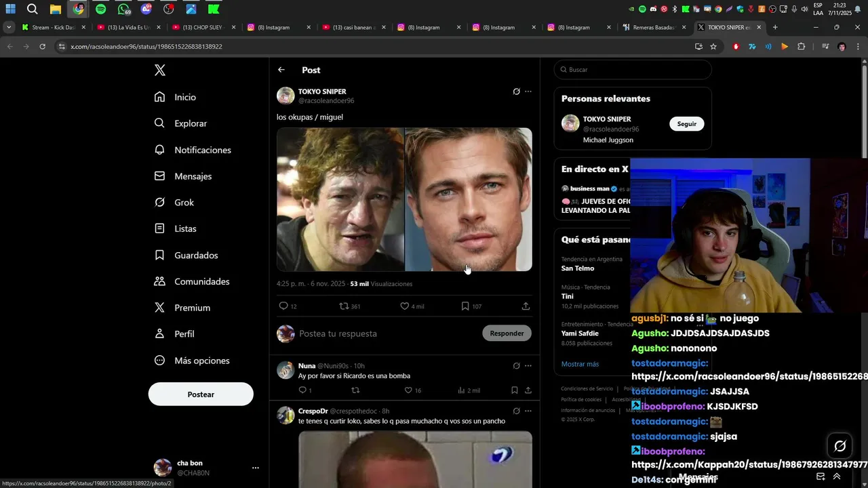Reload the page in Chrome

pos(42,47)
